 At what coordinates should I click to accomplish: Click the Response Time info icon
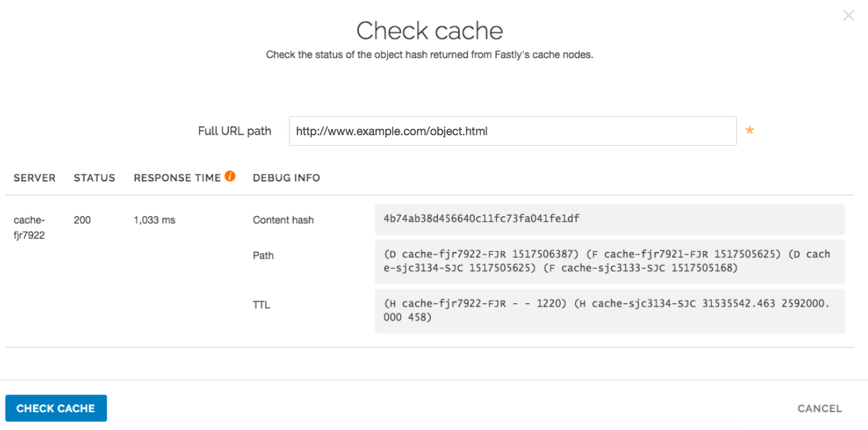click(x=230, y=176)
